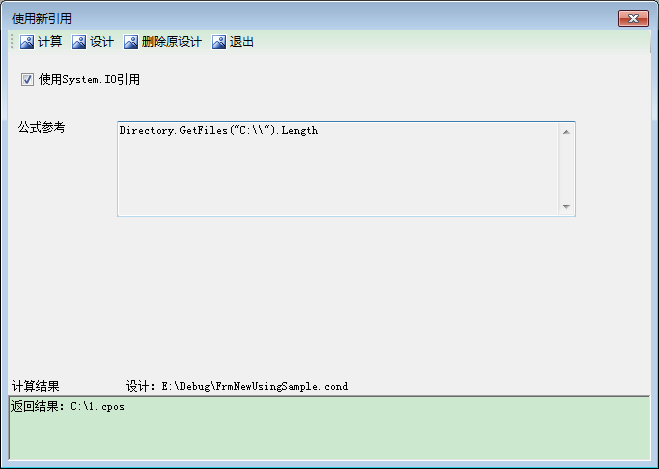Image resolution: width=659 pixels, height=469 pixels.
Task: Close the 使用新引用 window
Action: coord(633,18)
